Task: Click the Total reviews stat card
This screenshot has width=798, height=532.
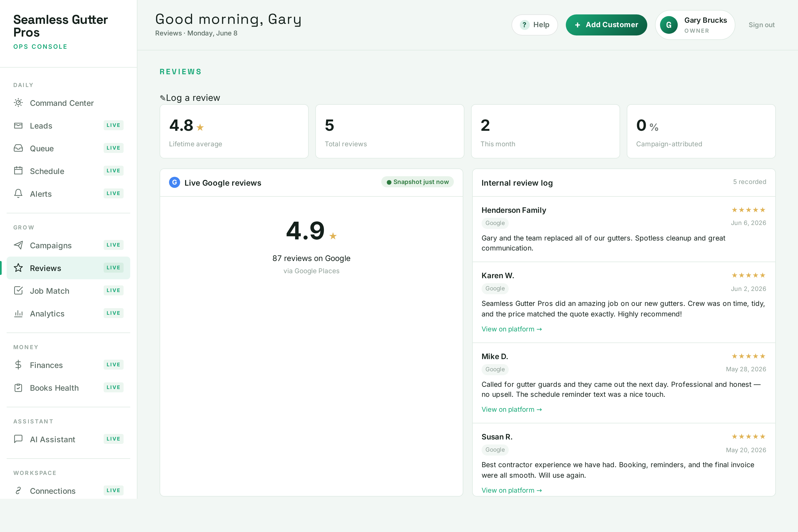Action: pyautogui.click(x=390, y=131)
